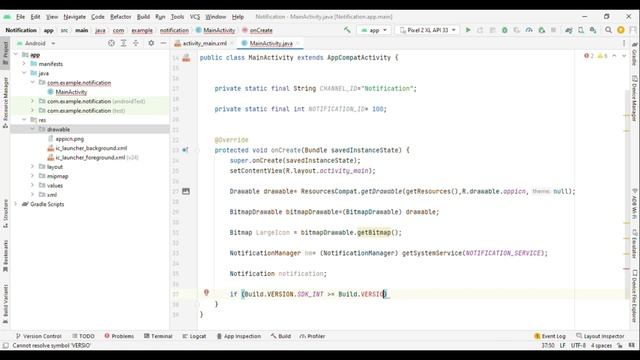Hide the Project panel with minus icon
This screenshot has width=640, height=360.
click(163, 43)
